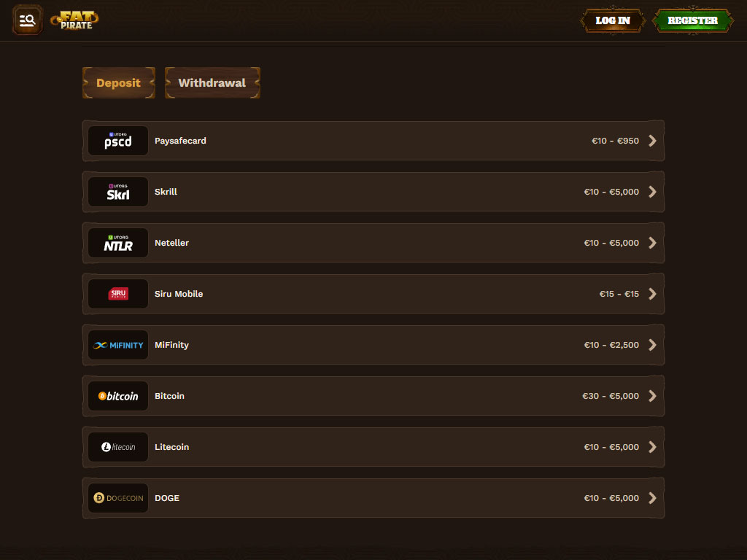Screen dimensions: 747x560
Task: Select the Bitcoin label
Action: [x=169, y=396]
